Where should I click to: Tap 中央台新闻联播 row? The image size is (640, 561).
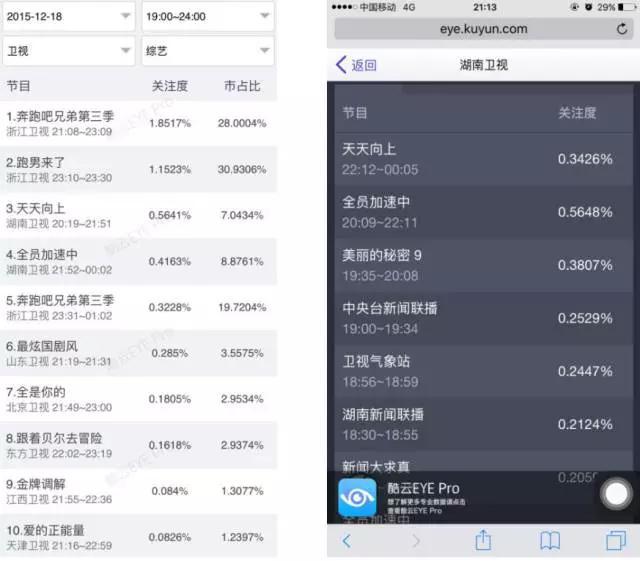tap(483, 318)
